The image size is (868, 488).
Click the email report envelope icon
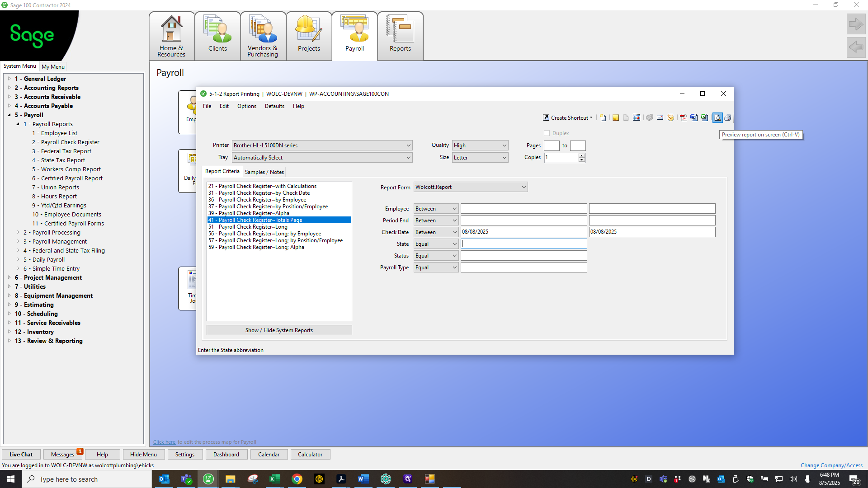pyautogui.click(x=660, y=118)
